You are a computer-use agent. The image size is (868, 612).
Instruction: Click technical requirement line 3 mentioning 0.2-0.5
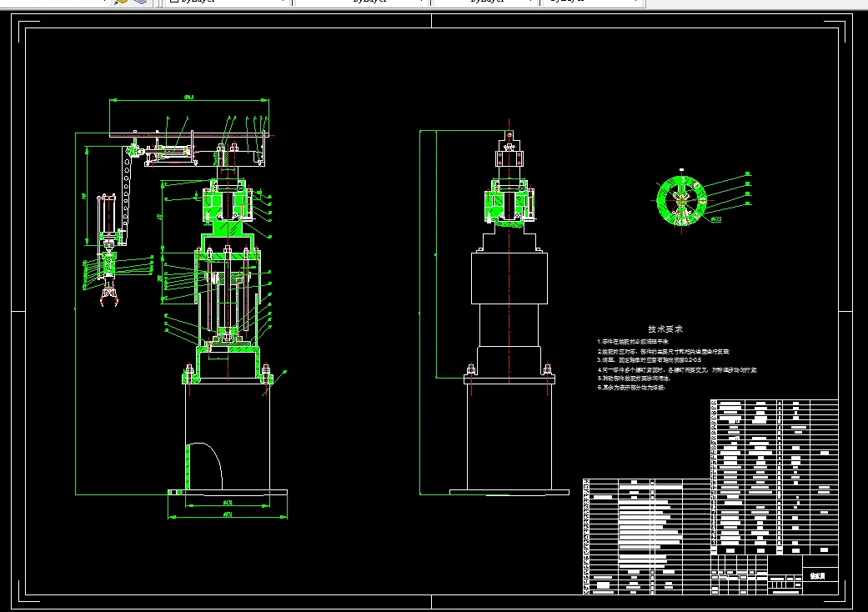pyautogui.click(x=649, y=360)
